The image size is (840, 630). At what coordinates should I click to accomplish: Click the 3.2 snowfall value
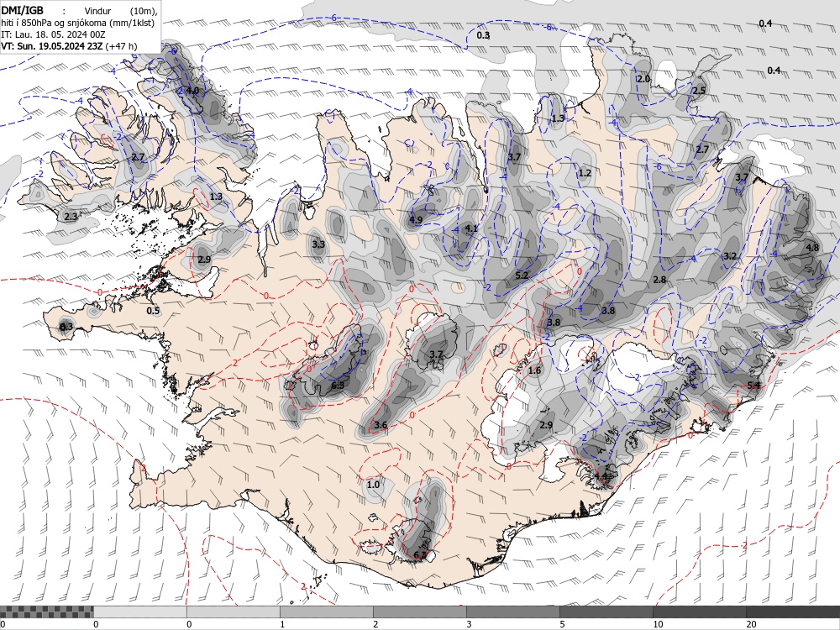pyautogui.click(x=730, y=256)
